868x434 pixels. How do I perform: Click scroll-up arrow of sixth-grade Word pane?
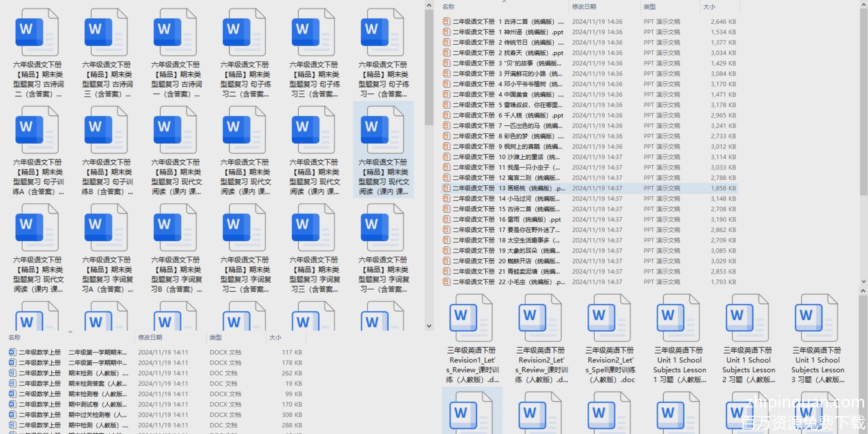click(x=429, y=6)
